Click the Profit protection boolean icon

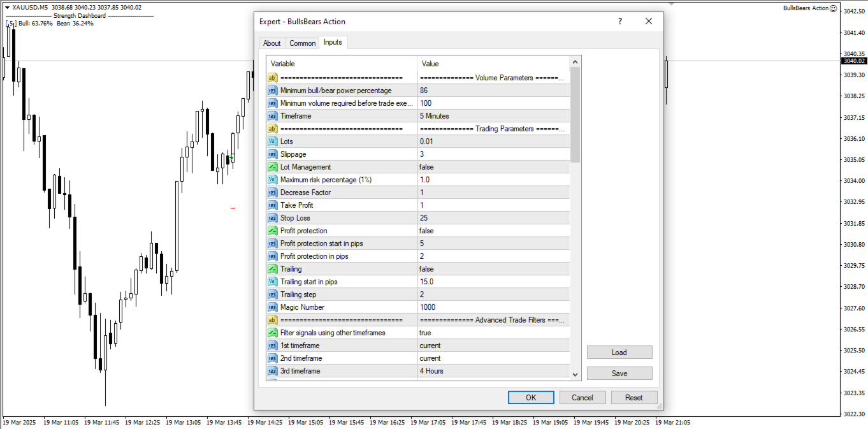272,231
